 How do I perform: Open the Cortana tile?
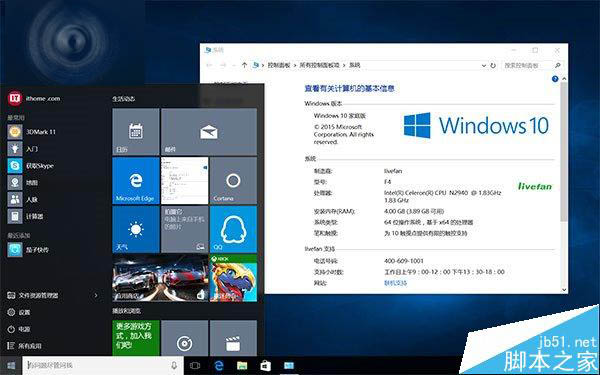click(233, 180)
